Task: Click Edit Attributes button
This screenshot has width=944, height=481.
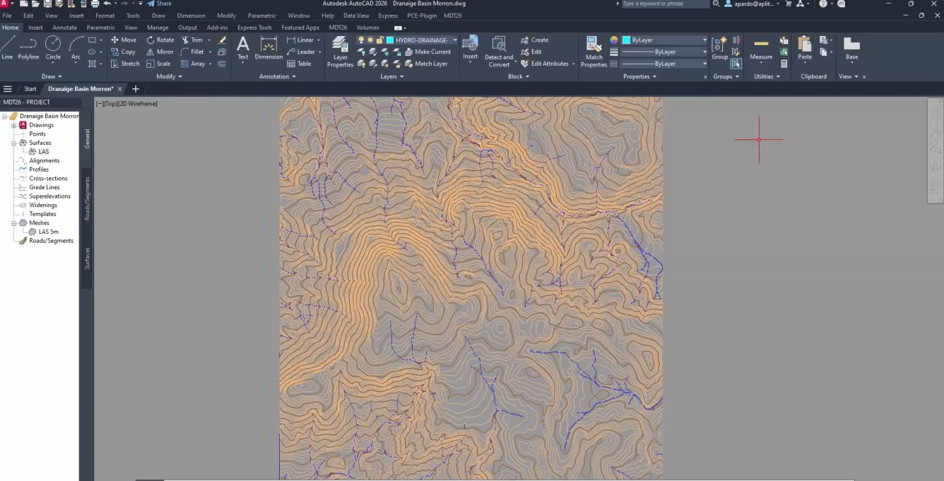Action: [x=547, y=63]
